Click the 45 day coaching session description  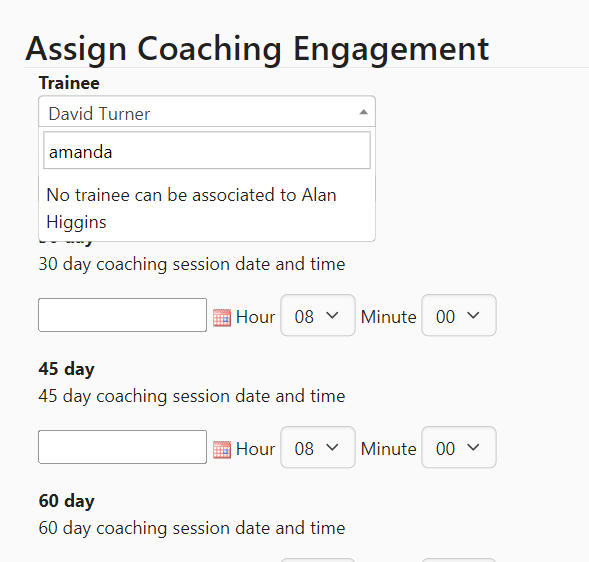[192, 396]
